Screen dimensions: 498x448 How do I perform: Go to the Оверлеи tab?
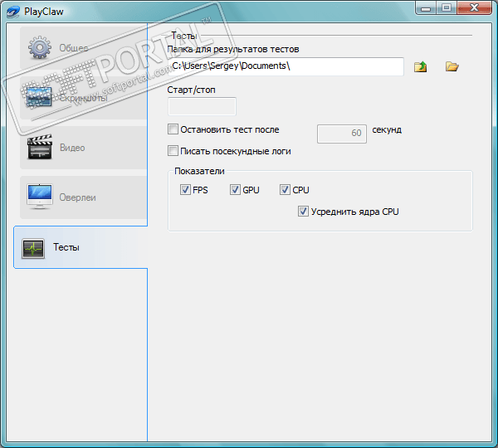tap(84, 197)
